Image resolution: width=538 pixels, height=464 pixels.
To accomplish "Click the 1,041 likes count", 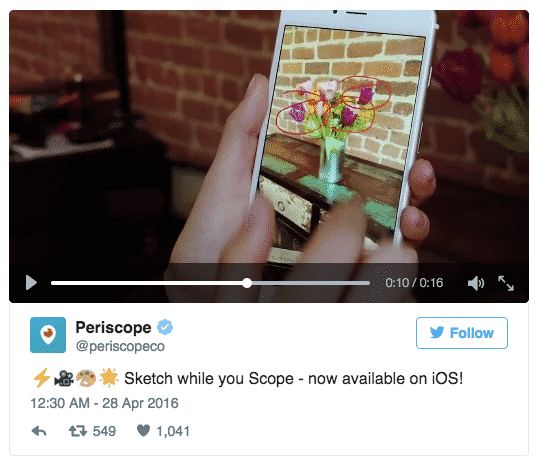I will (x=173, y=431).
